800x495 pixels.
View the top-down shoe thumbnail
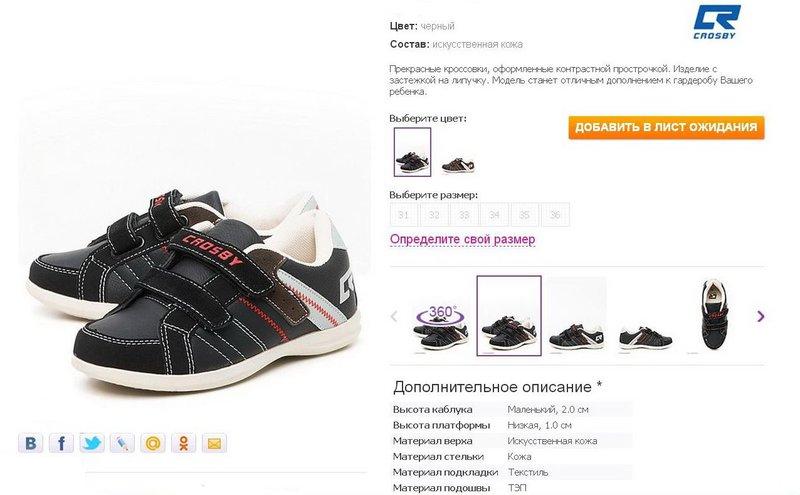click(x=714, y=315)
